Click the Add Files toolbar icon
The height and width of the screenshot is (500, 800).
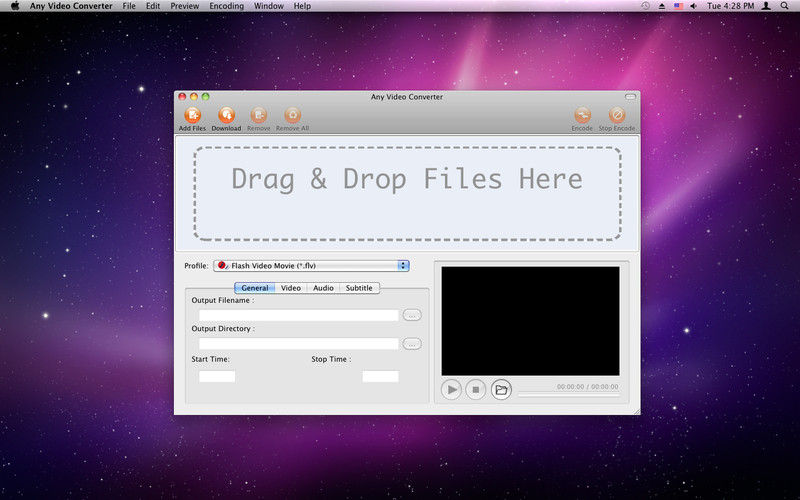click(x=192, y=116)
